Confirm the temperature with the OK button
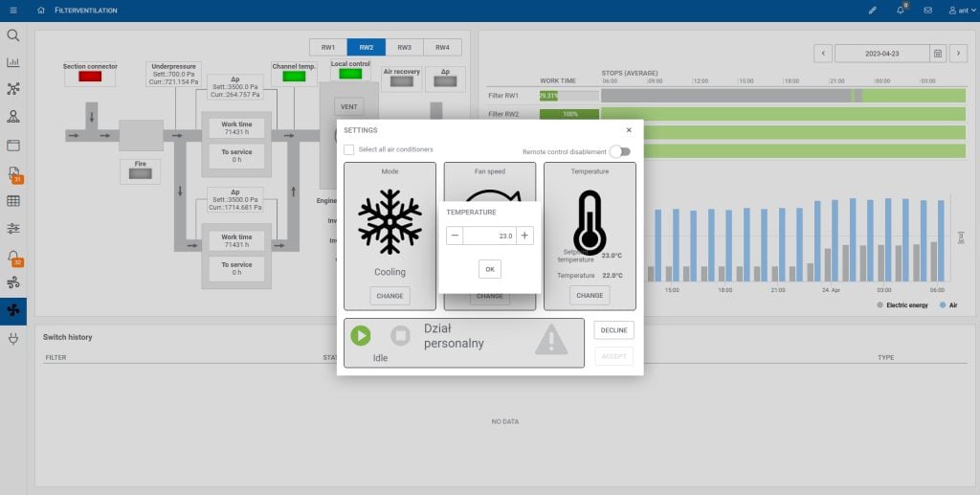Viewport: 980px width, 495px height. point(490,269)
